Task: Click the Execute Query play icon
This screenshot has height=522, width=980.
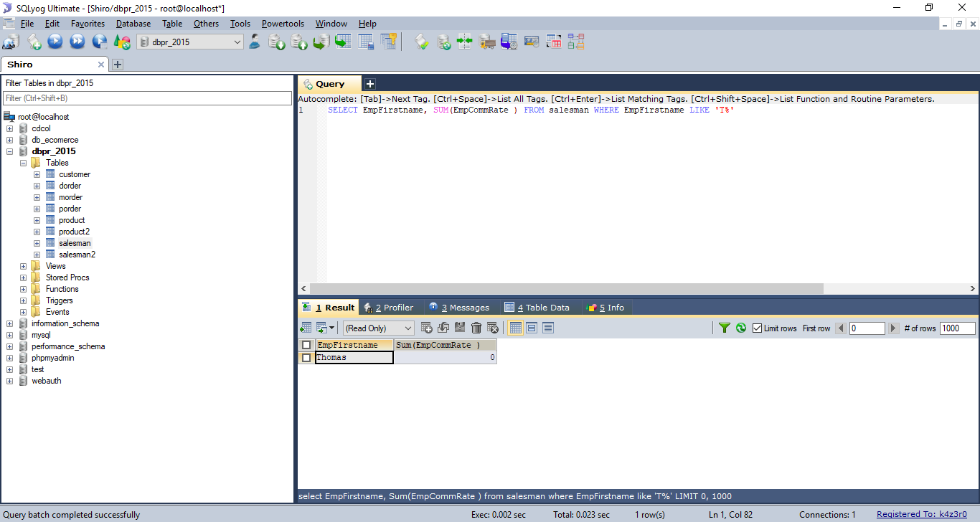Action: click(x=55, y=42)
